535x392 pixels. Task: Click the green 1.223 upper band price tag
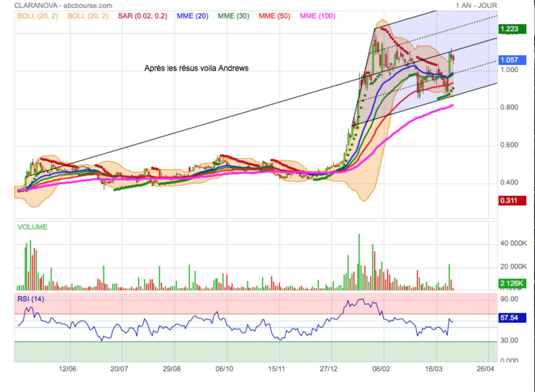(x=512, y=29)
